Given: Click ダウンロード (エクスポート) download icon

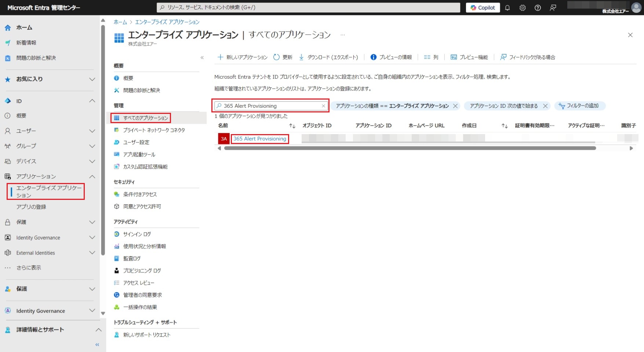Looking at the screenshot, I should [x=301, y=57].
